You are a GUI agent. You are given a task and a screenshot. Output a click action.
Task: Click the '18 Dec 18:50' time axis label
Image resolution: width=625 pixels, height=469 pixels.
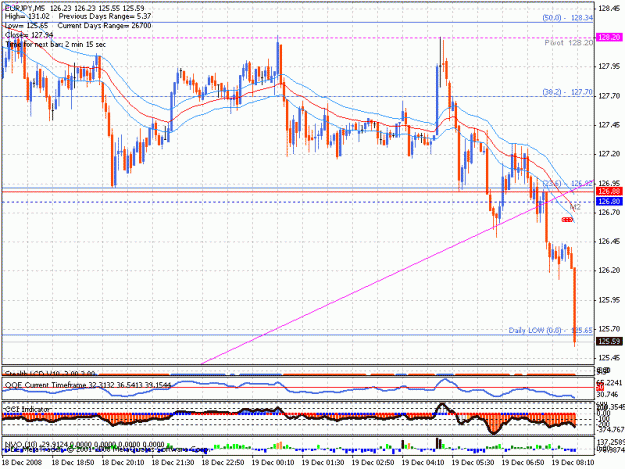(73, 463)
